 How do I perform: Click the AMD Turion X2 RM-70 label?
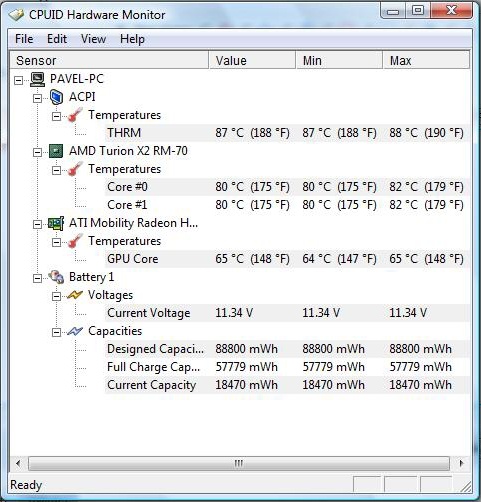click(128, 151)
